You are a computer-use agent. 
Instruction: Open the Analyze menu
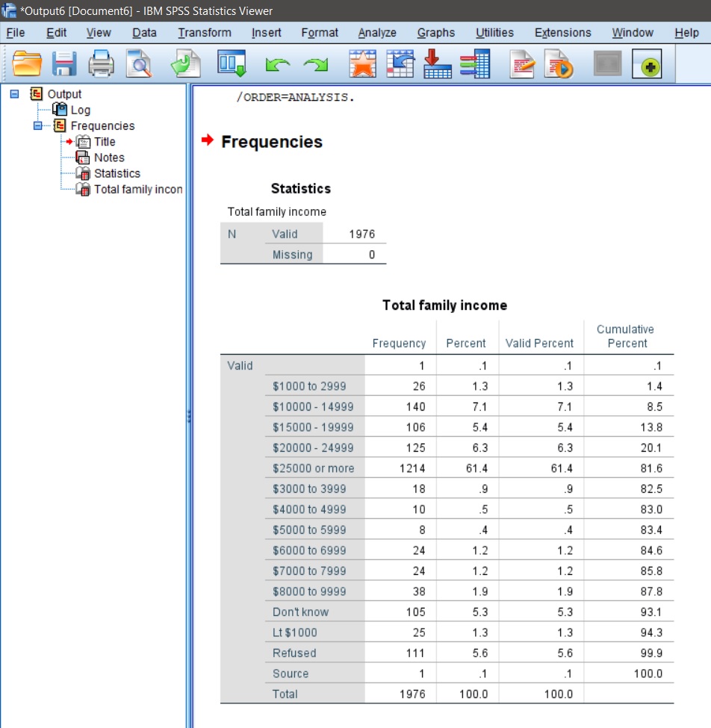(x=376, y=33)
